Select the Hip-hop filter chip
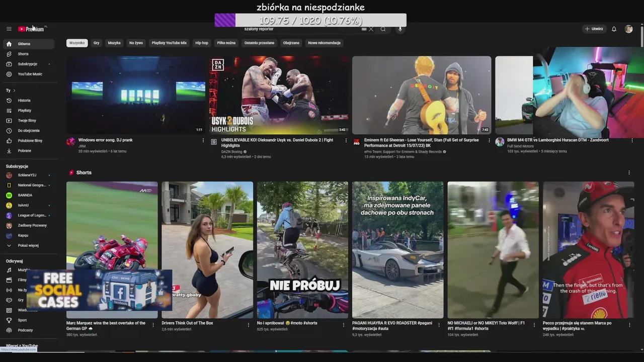This screenshot has height=362, width=644. pos(202,43)
